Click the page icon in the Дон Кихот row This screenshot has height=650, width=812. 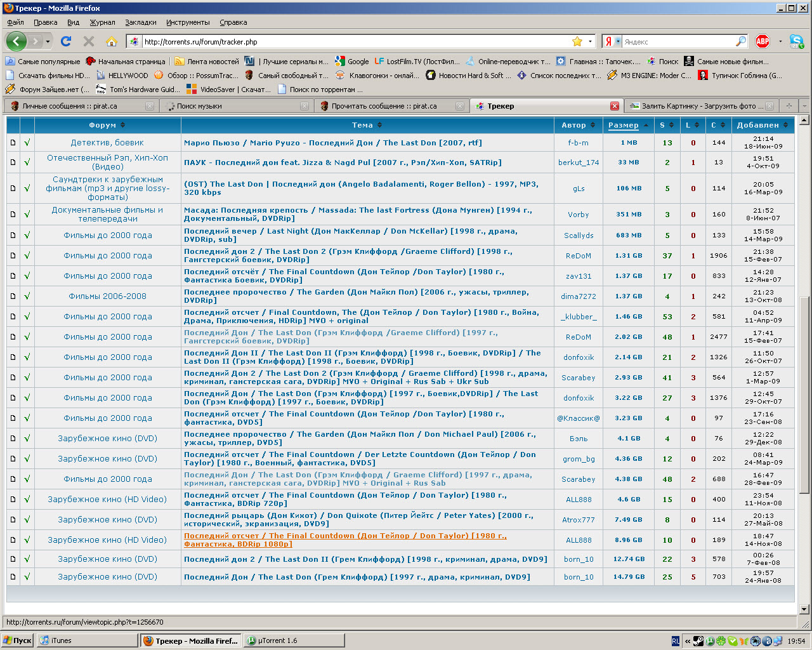pyautogui.click(x=13, y=520)
